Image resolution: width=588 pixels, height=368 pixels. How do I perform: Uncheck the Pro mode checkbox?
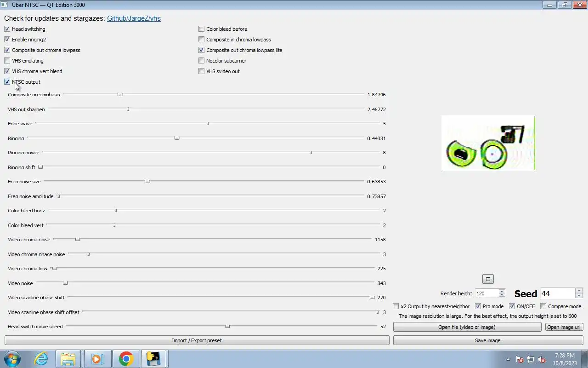478,306
